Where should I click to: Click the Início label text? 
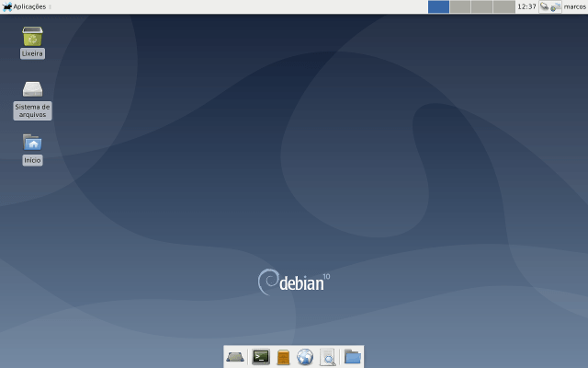tap(32, 160)
